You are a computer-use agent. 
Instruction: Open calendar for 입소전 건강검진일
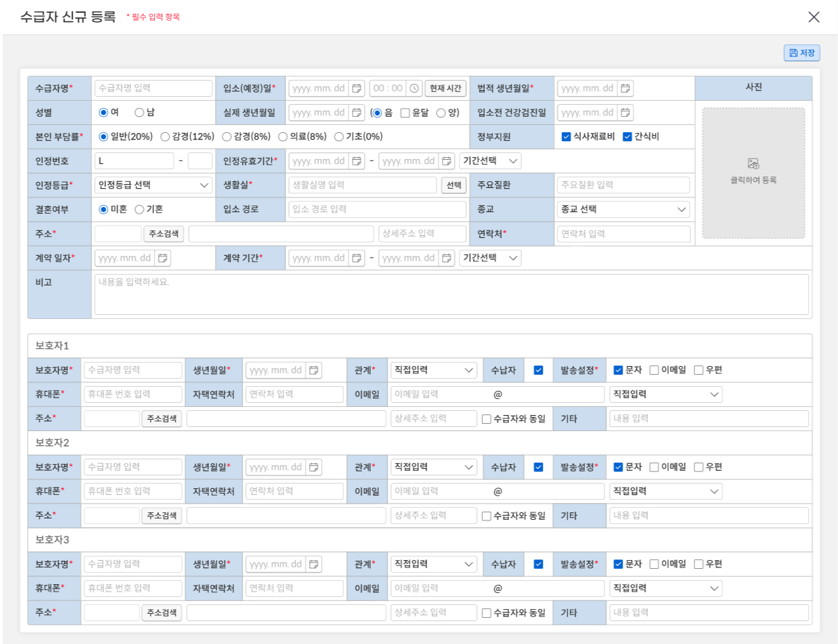click(x=625, y=112)
